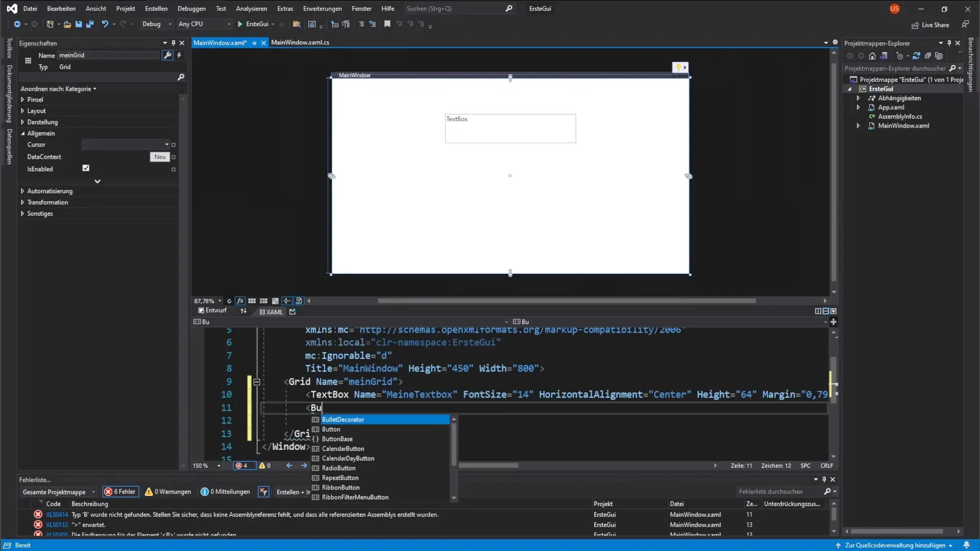The width and height of the screenshot is (980, 551).
Task: Open the Live Share feature
Action: [x=930, y=25]
